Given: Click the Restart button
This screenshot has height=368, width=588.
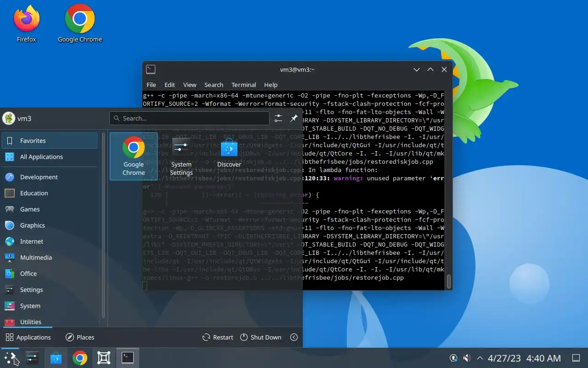Looking at the screenshot, I should tap(218, 337).
